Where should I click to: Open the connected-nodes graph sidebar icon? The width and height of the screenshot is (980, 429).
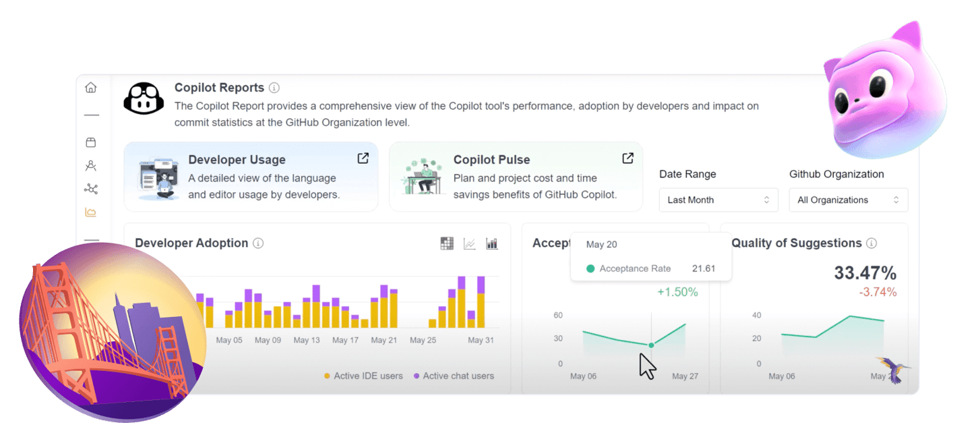click(91, 189)
